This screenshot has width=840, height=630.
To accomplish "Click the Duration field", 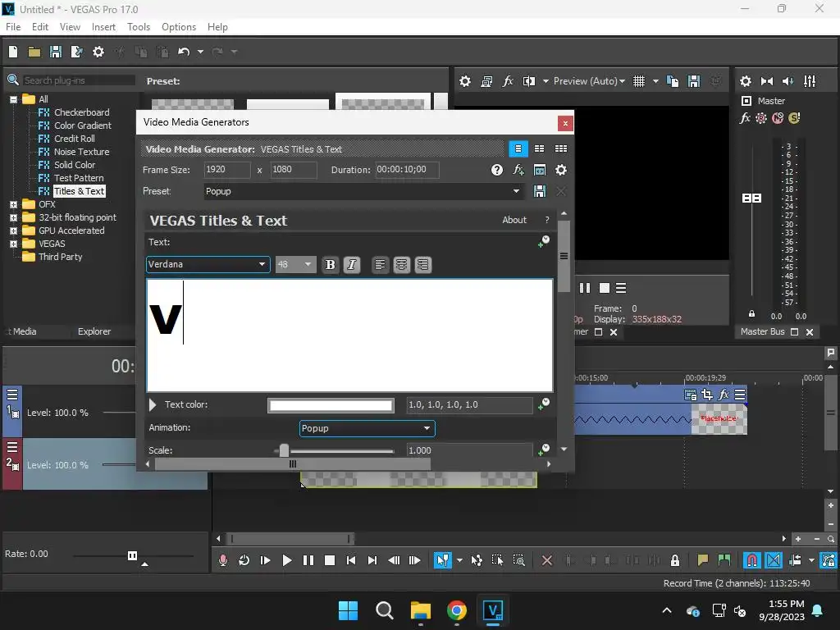I will pos(407,170).
